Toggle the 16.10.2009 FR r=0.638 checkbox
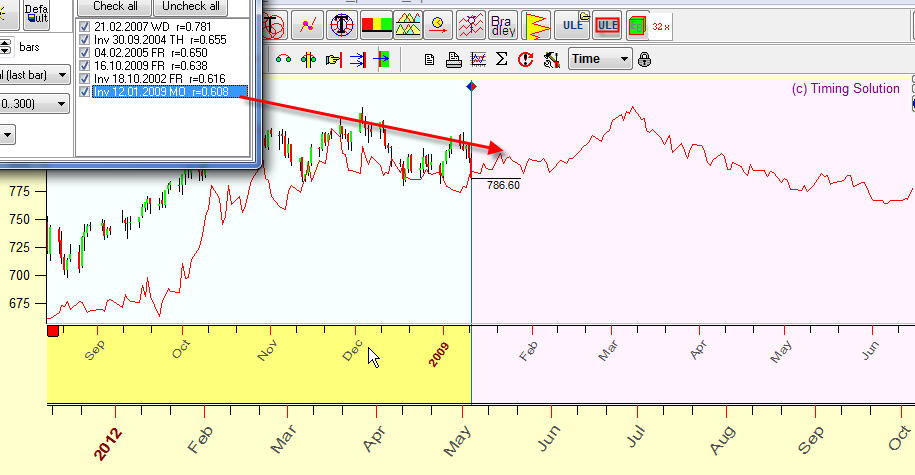This screenshot has height=475, width=915. (85, 65)
